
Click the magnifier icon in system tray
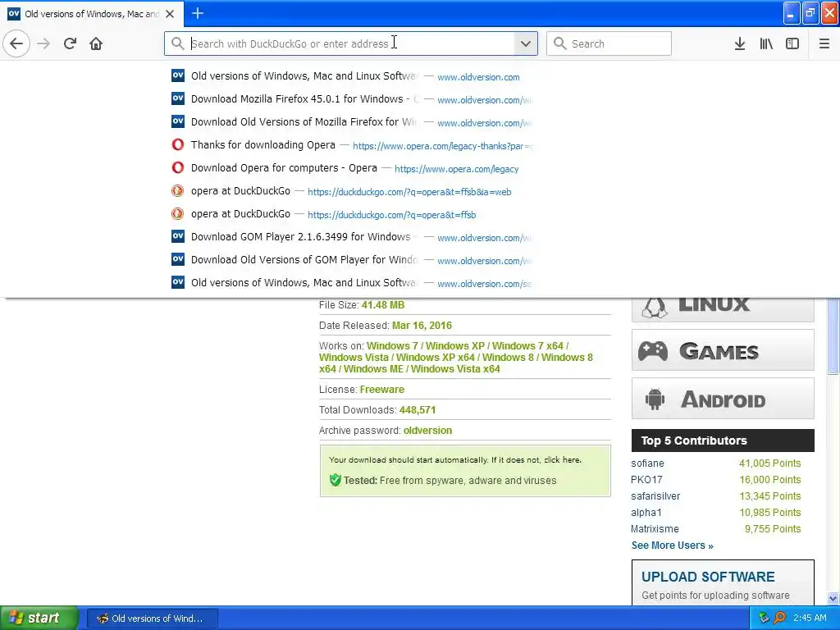pos(779,619)
